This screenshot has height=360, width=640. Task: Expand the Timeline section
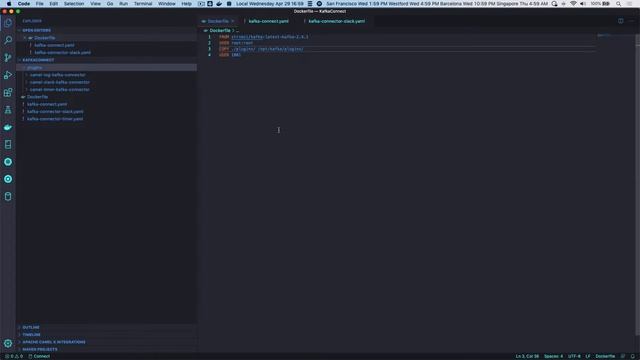106,335
